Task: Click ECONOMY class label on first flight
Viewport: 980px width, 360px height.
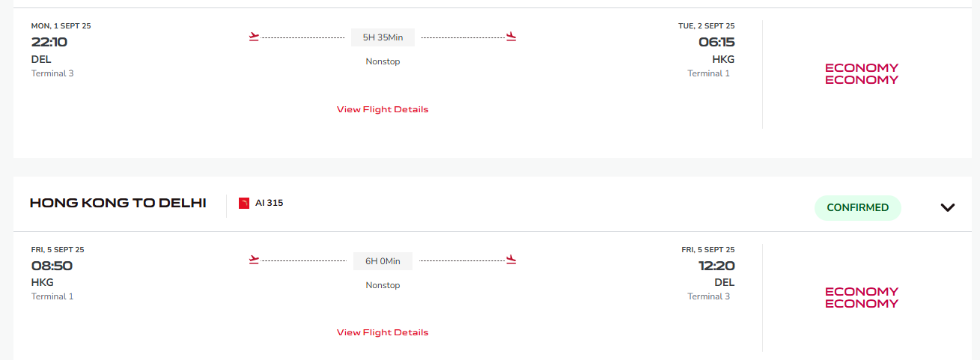Action: tap(862, 73)
